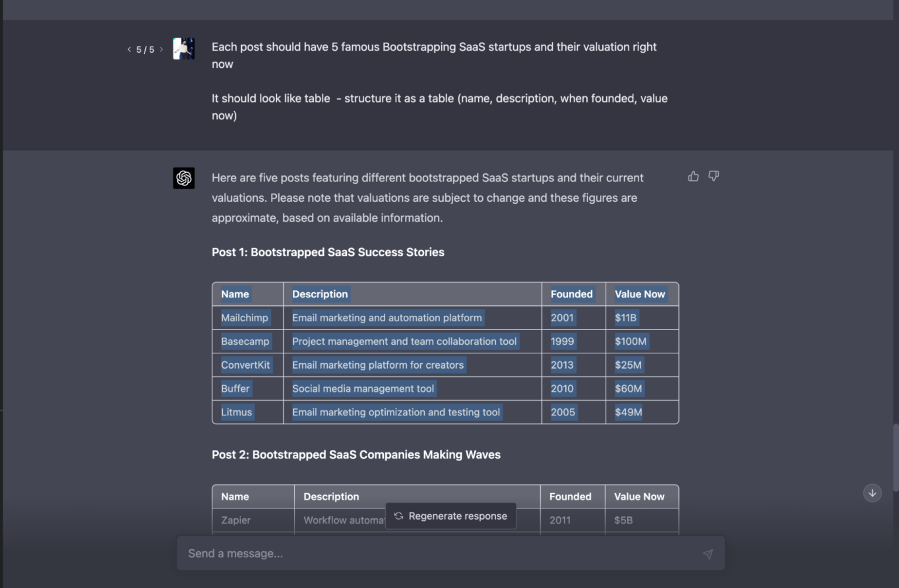Screen dimensions: 899x588
Task: Click the Post 2 heading text
Action: 356,454
